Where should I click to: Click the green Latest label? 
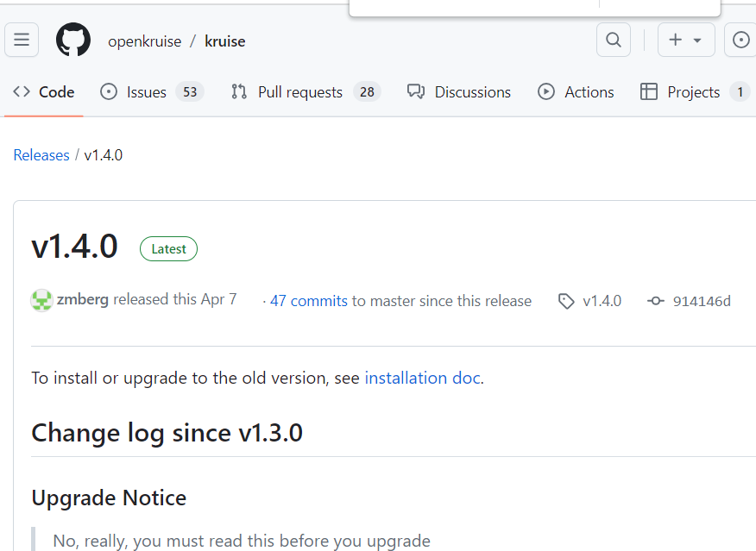pyautogui.click(x=169, y=249)
